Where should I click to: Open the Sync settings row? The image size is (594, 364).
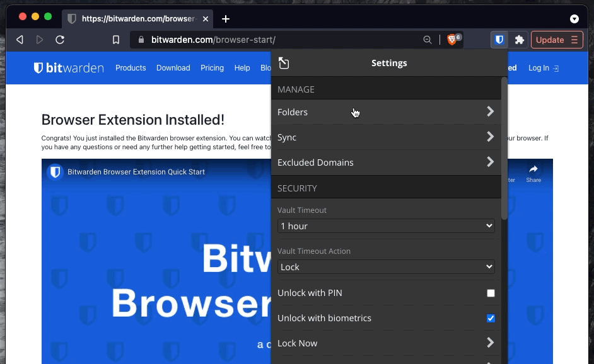pos(386,137)
